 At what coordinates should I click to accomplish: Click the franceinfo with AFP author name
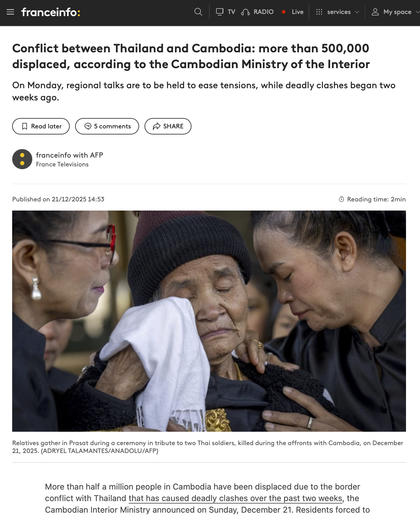[x=69, y=155]
